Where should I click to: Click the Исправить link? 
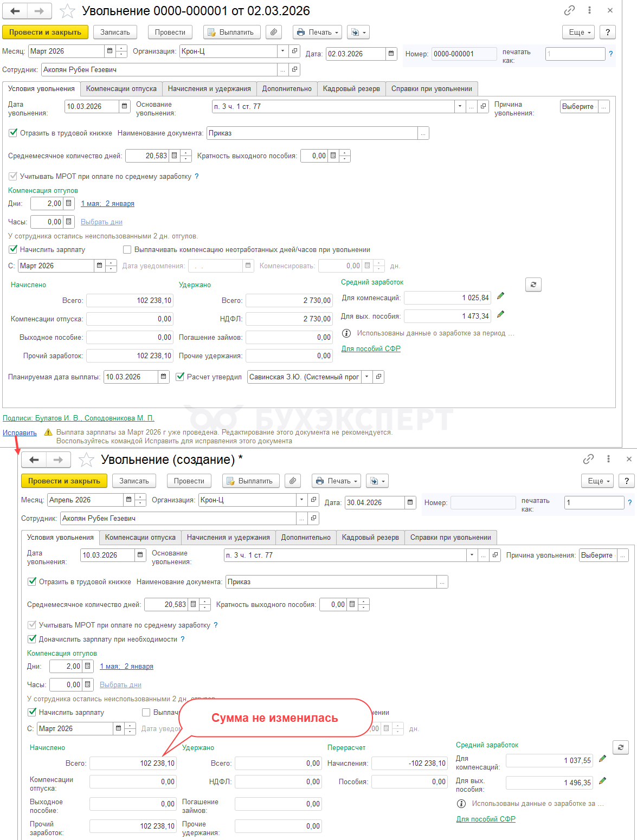point(20,432)
